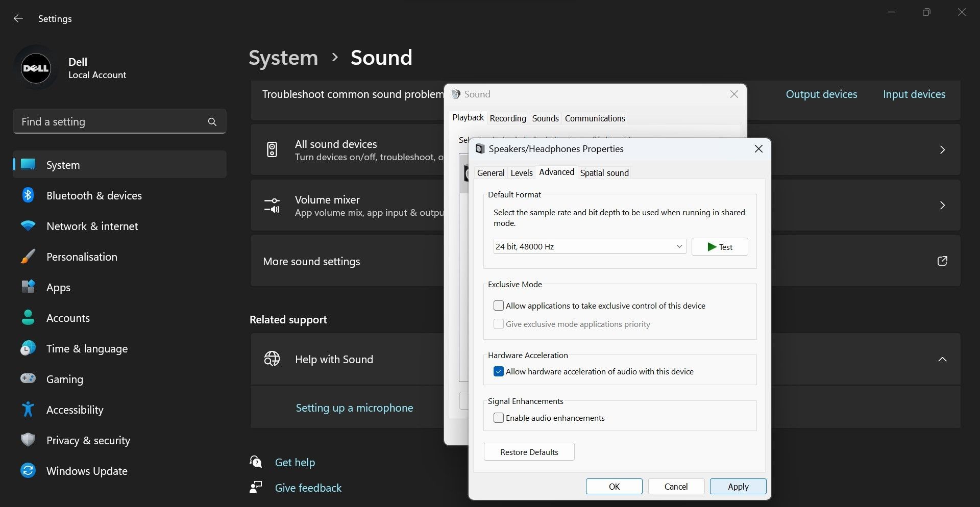Switch to the Levels tab
Screen dimensions: 980x507
pos(521,173)
